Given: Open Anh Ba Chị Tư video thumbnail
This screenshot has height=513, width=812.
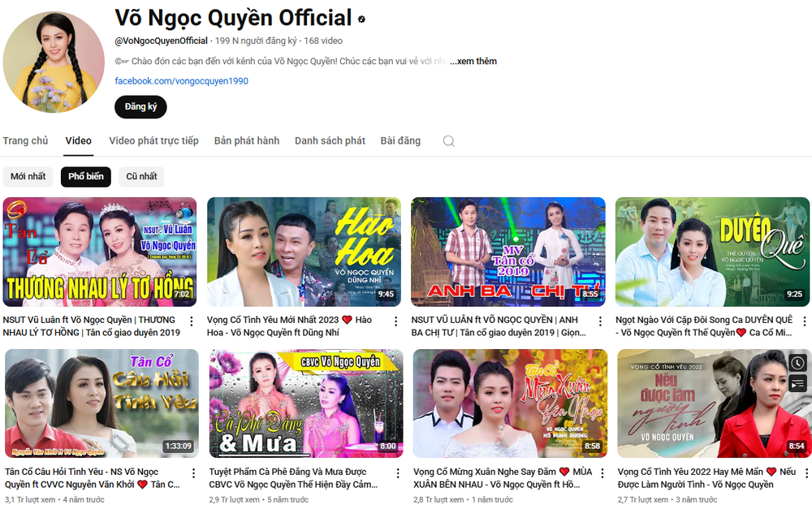Looking at the screenshot, I should [x=508, y=252].
